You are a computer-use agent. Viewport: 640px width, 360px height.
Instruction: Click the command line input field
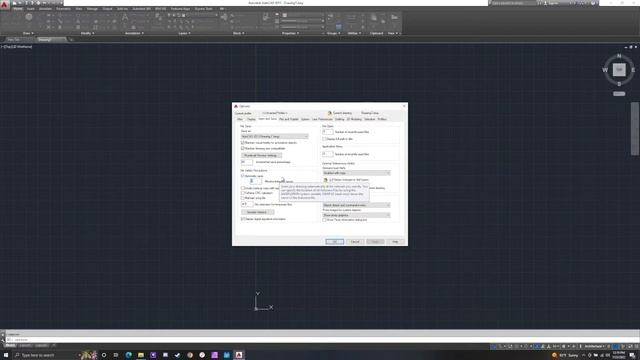coord(322,340)
